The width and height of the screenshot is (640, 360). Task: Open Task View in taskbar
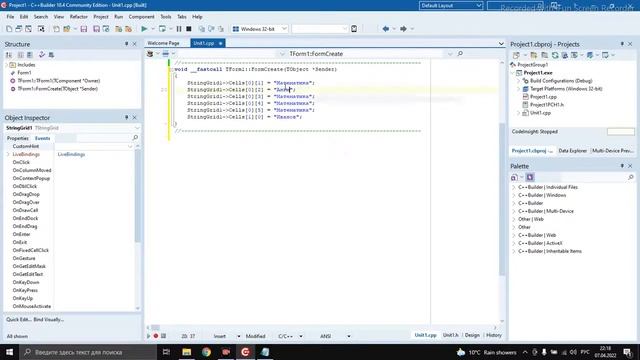tap(166, 352)
